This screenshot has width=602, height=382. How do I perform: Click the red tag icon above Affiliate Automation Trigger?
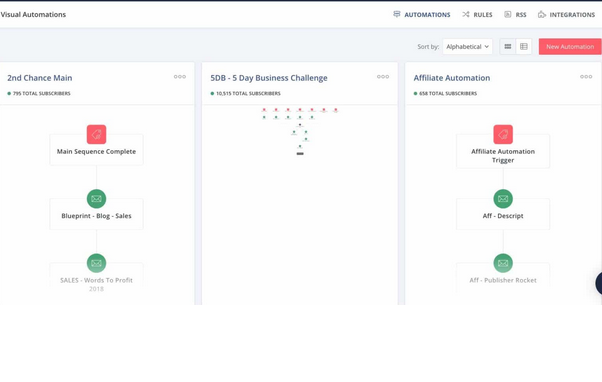click(503, 134)
